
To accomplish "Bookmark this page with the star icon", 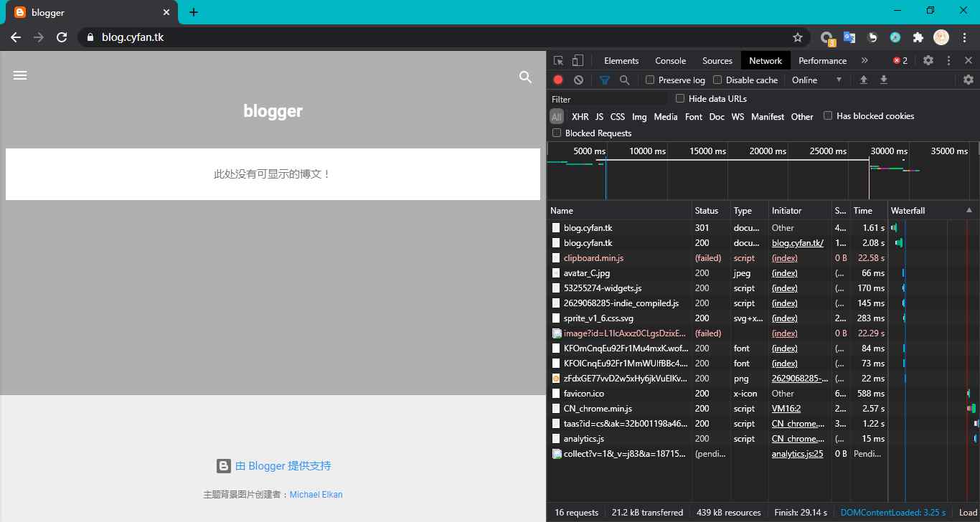I will pos(797,37).
